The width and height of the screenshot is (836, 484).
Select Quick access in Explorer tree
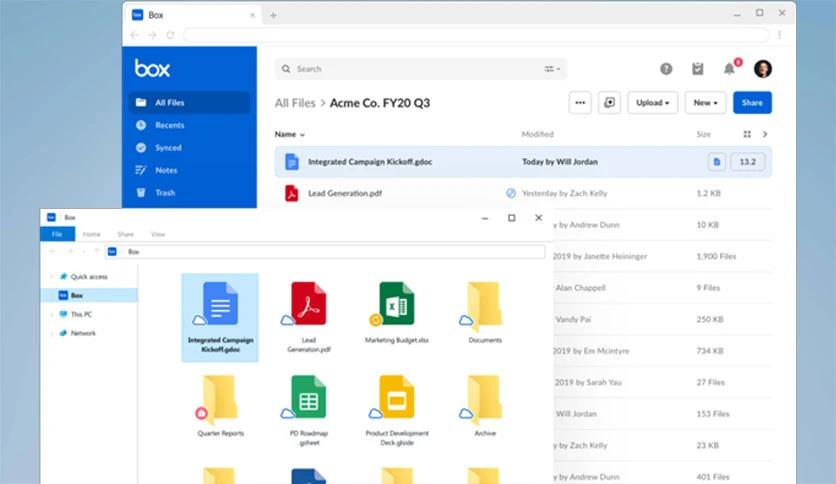coord(89,277)
